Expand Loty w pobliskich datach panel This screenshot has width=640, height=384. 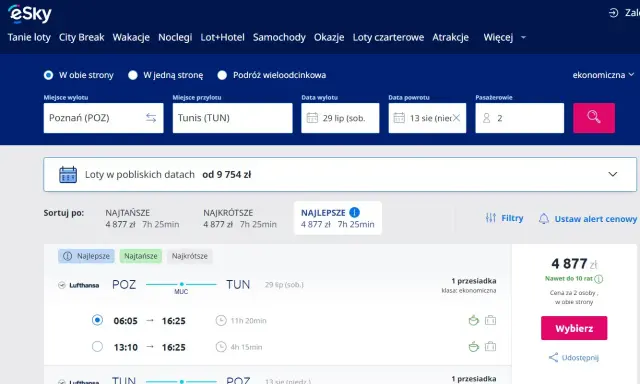tap(340, 175)
